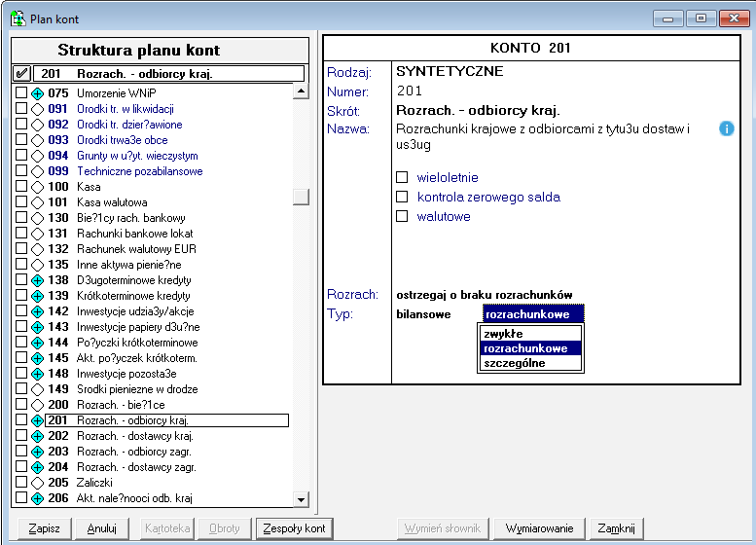
Task: Click the diamond icon next to 205 Zaliczki
Action: (37, 483)
